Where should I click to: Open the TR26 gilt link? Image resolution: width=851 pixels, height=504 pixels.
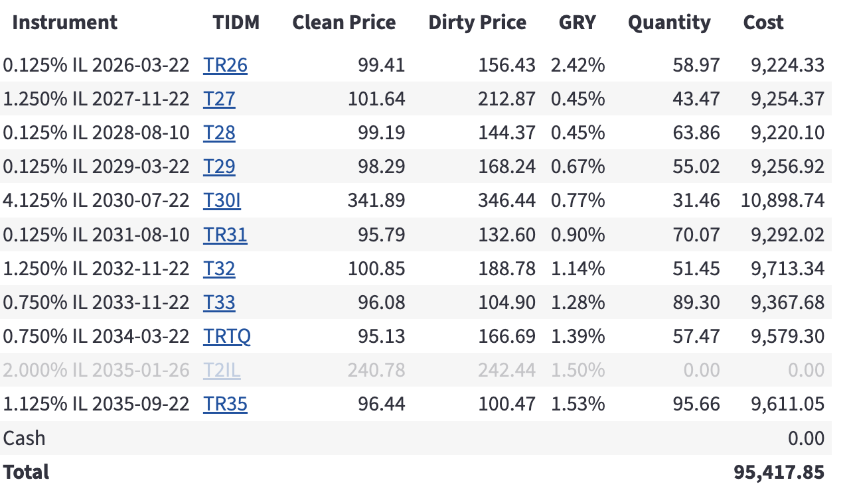pos(225,65)
